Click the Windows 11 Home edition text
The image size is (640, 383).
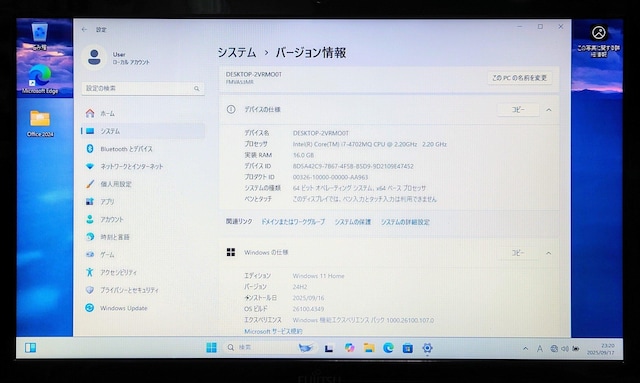tap(318, 276)
